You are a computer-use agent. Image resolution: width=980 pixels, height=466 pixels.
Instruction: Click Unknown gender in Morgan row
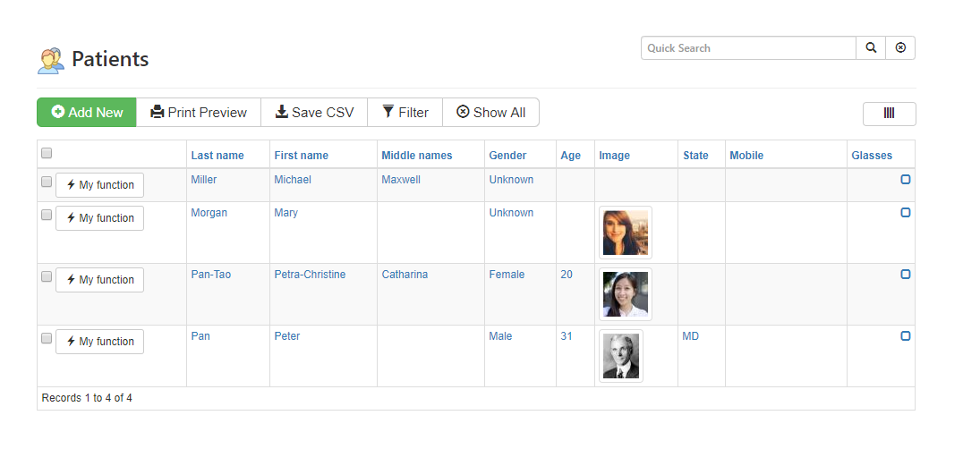(x=511, y=213)
